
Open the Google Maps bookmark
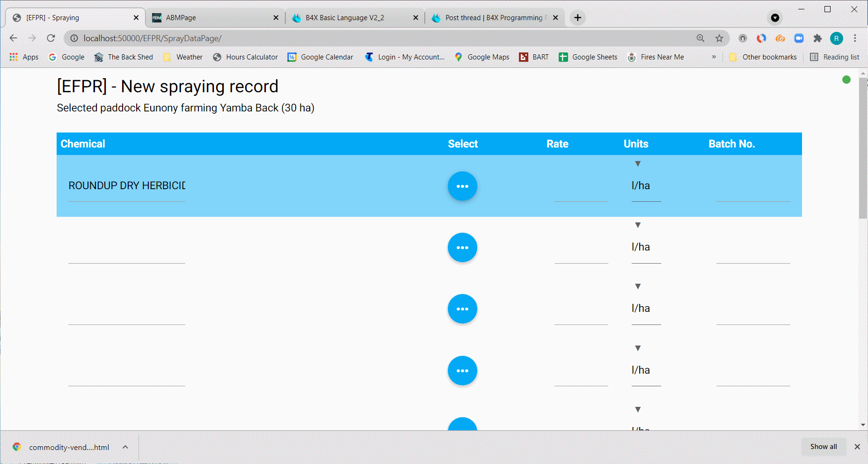(482, 57)
